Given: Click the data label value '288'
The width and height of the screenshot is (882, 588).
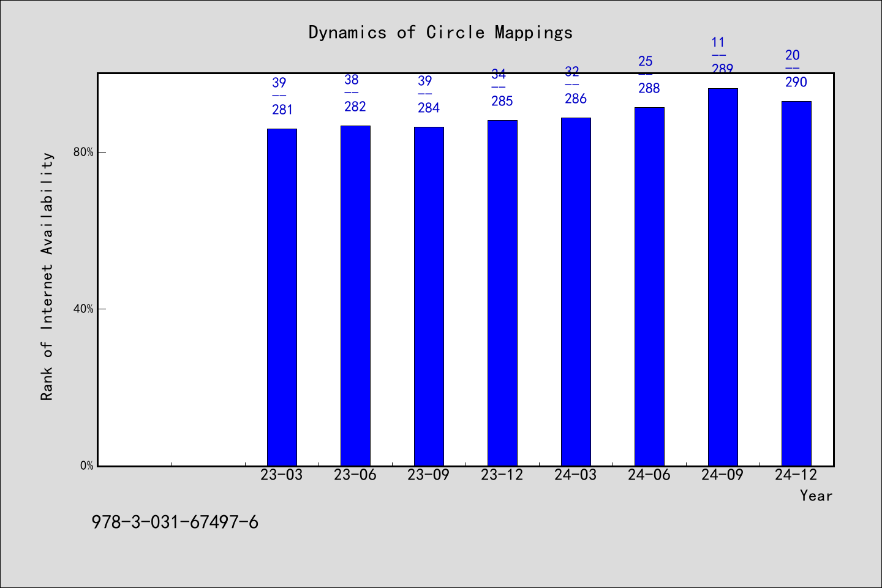Looking at the screenshot, I should pyautogui.click(x=649, y=89).
